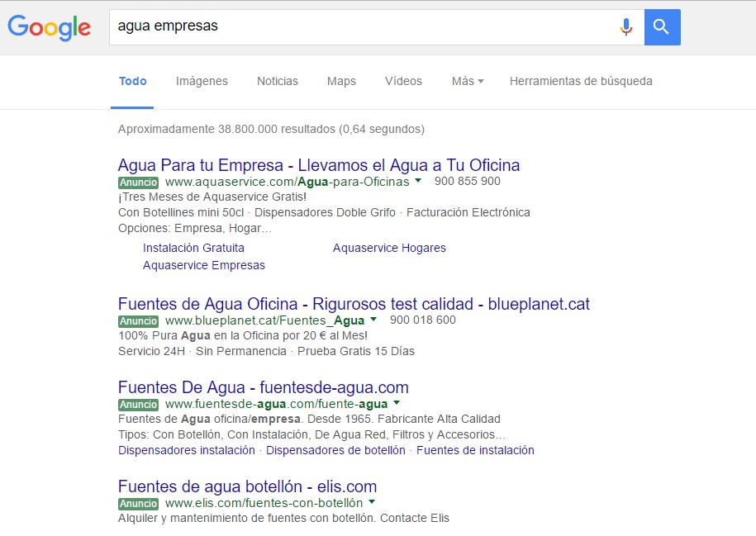The height and width of the screenshot is (536, 756).
Task: Open the Aquaservice Hogares sitelink
Action: click(x=389, y=248)
